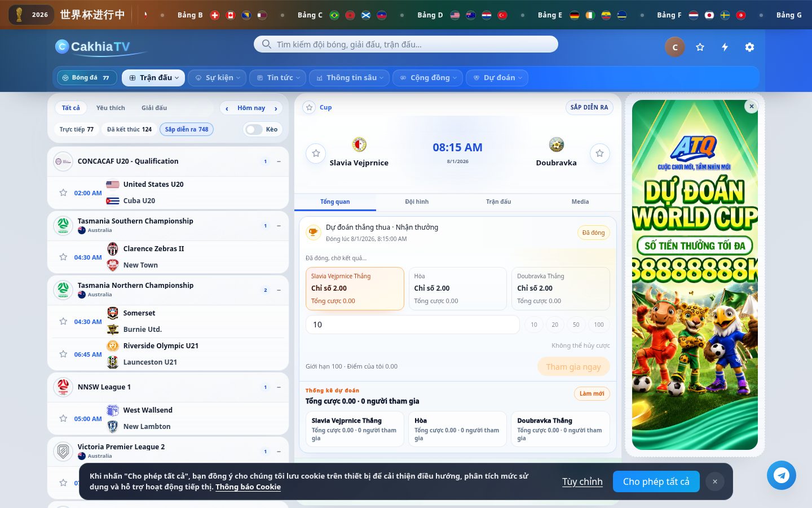Toggle the Kèo odds switch

coord(254,129)
